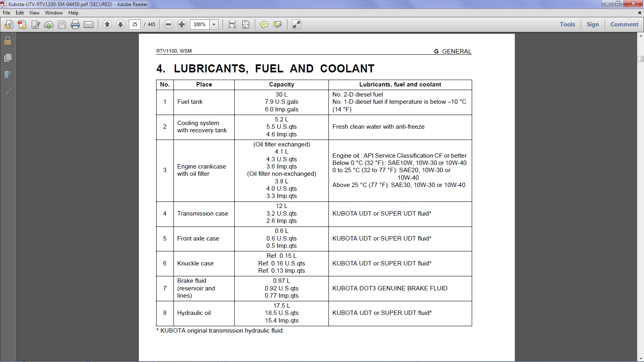Click 'Lubricants, fuel and coolant' column header
The width and height of the screenshot is (644, 362).
click(400, 84)
